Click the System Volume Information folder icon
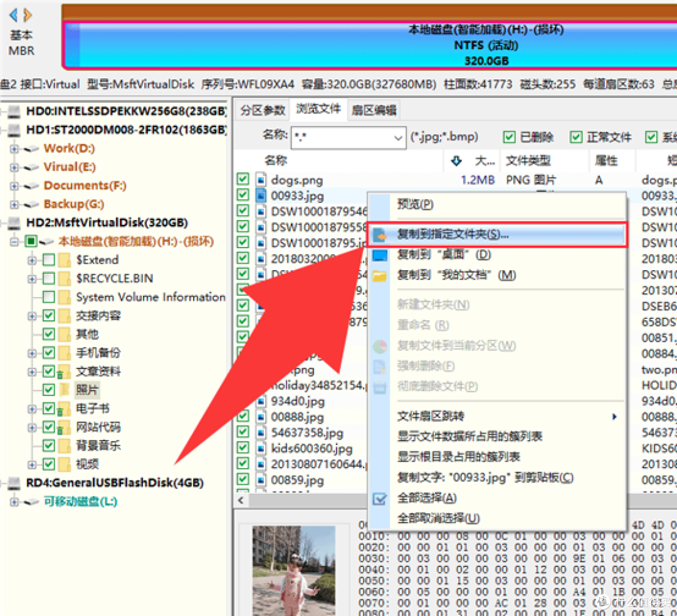This screenshot has width=677, height=616. coord(65,297)
